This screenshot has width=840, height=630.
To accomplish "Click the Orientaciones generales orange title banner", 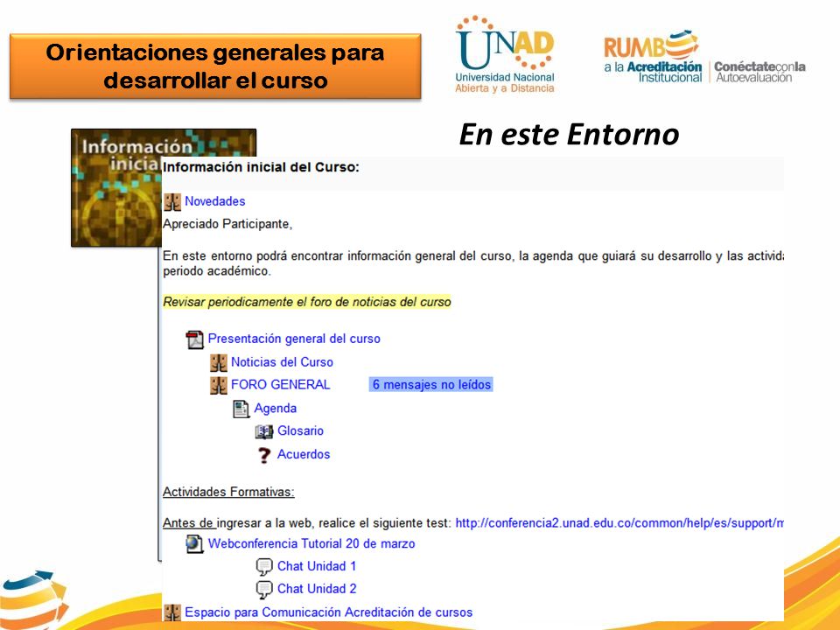I will [215, 66].
